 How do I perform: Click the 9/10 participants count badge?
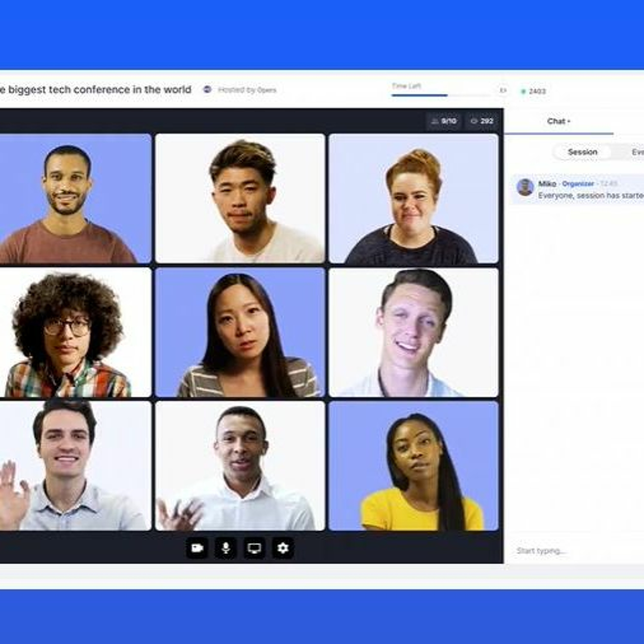[444, 121]
